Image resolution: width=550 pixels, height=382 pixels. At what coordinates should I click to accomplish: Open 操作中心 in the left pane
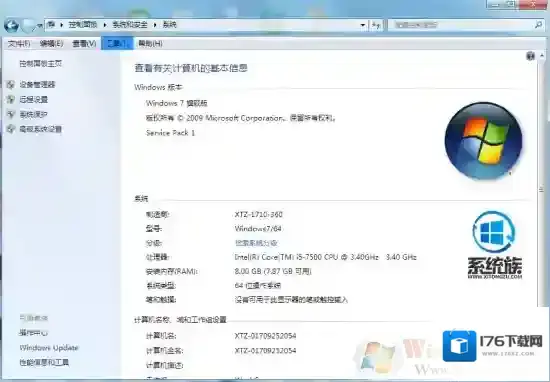(x=34, y=333)
